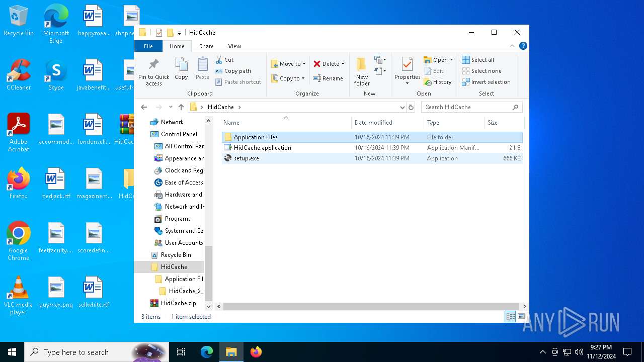The height and width of the screenshot is (362, 644).
Task: Click Select none in ribbon
Action: coord(481,71)
